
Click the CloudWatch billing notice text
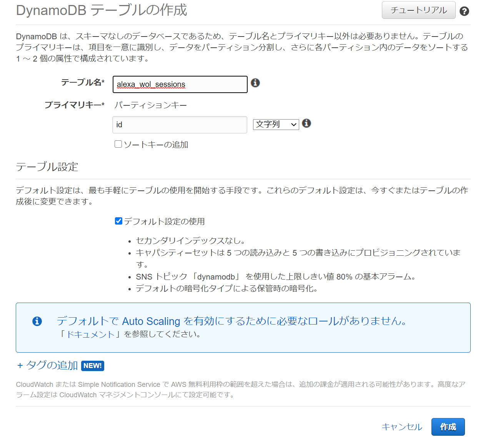(x=241, y=390)
